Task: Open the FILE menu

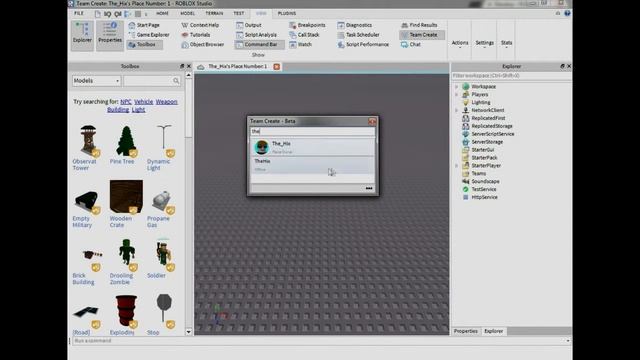Action: coord(79,13)
